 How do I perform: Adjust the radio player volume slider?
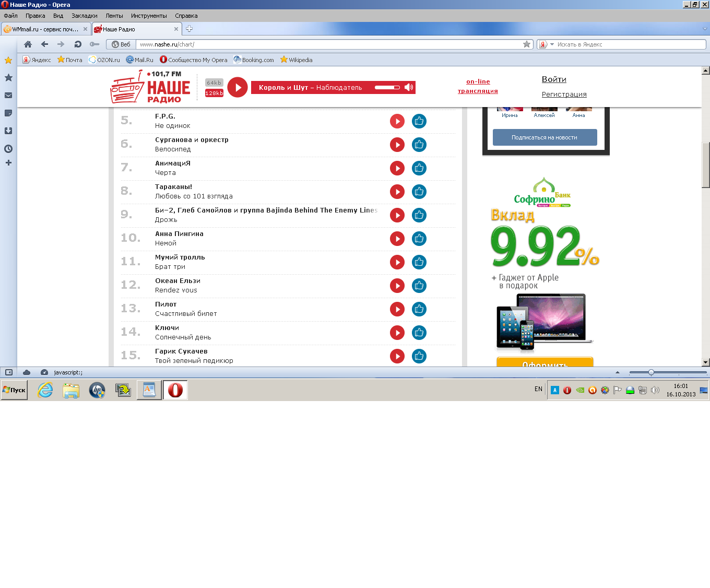(x=387, y=87)
